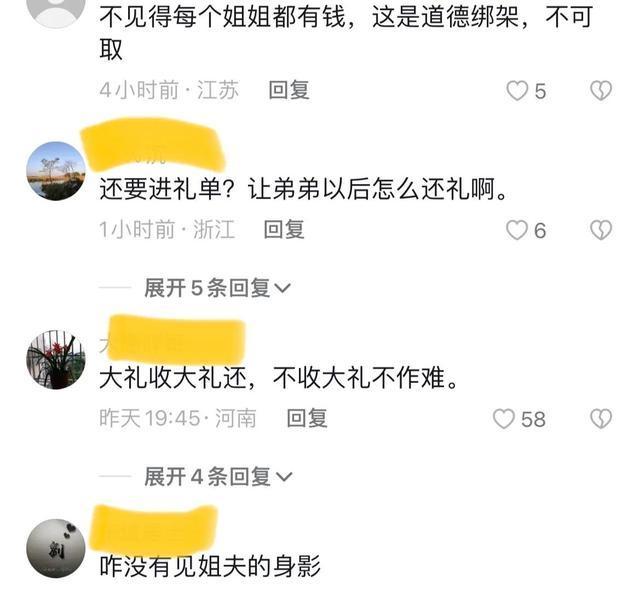This screenshot has height=593, width=640.
Task: Reply to the 昨天19:45 Henan comment
Action: [x=307, y=418]
